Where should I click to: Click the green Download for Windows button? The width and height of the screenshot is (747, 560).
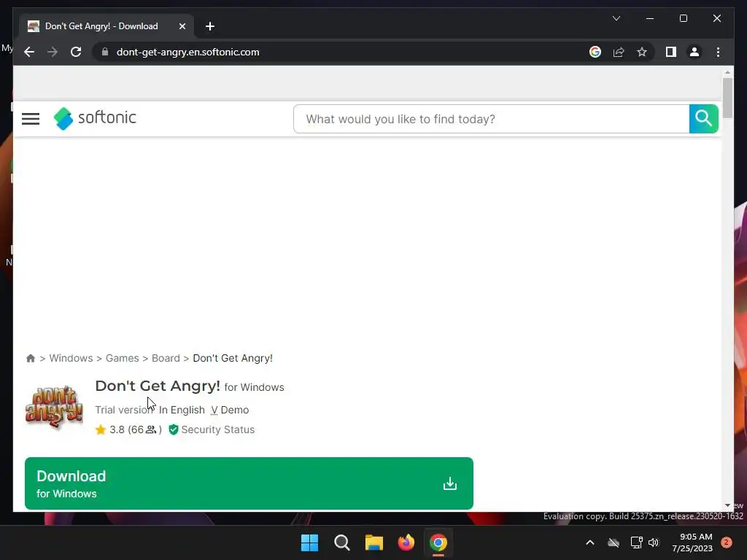[249, 483]
